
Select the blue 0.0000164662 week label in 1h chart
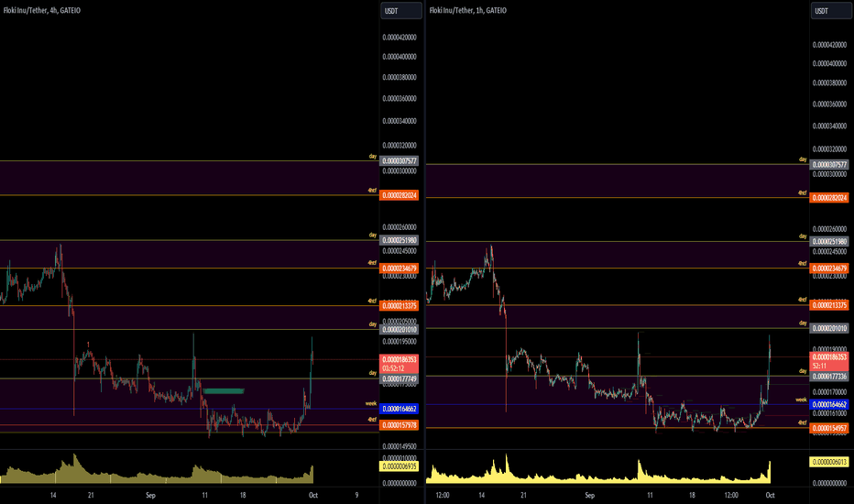pyautogui.click(x=829, y=404)
